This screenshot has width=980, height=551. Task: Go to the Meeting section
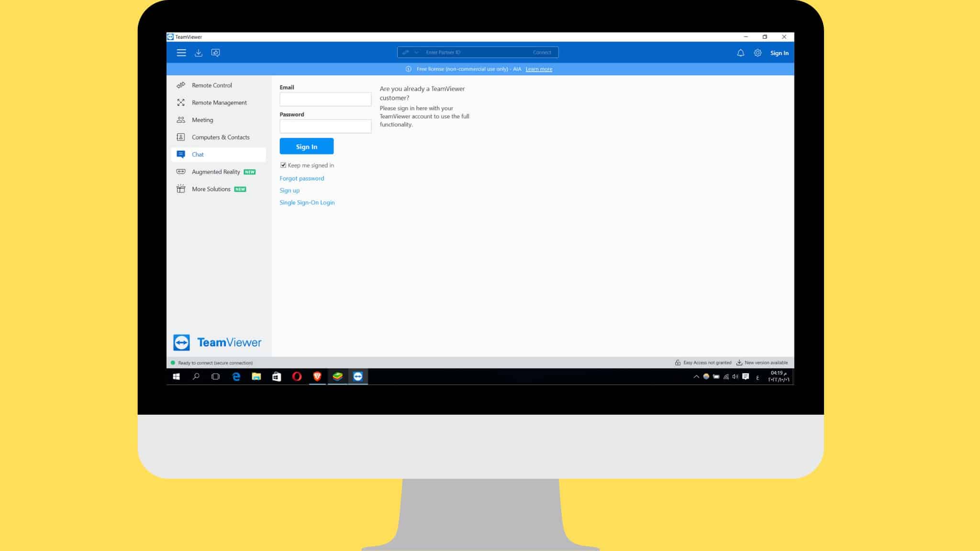click(x=218, y=120)
